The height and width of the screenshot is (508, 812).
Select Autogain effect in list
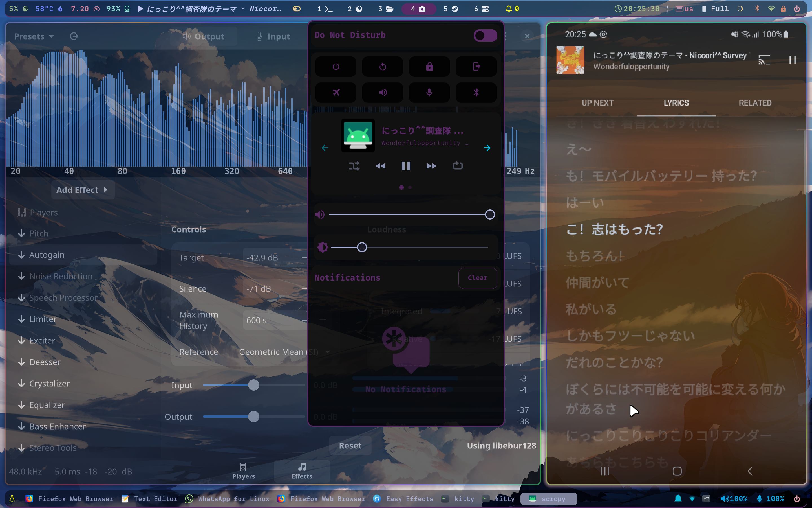tap(83, 255)
